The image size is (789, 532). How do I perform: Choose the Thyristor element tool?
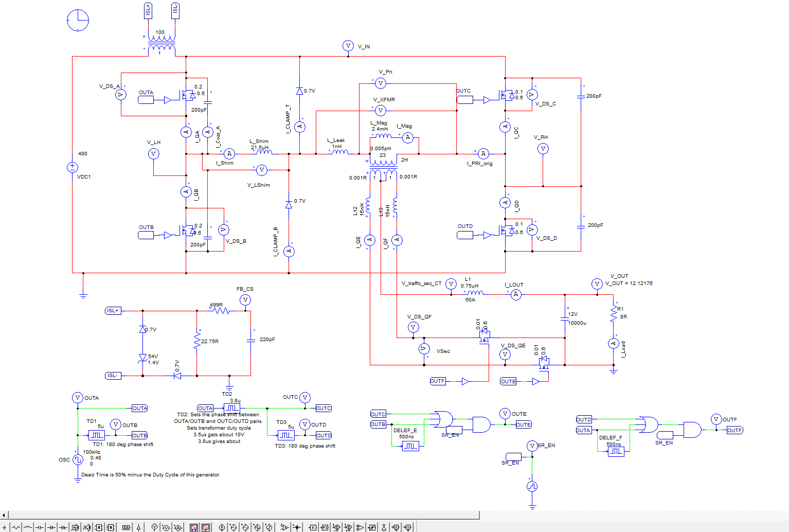(63, 527)
